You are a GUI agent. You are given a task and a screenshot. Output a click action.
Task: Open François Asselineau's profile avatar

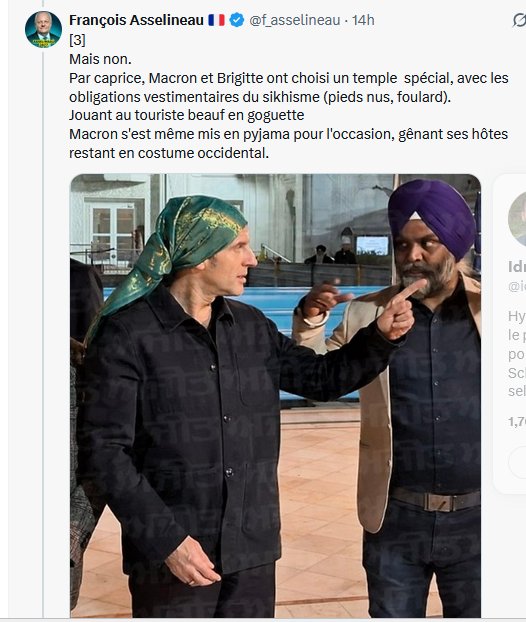point(43,30)
